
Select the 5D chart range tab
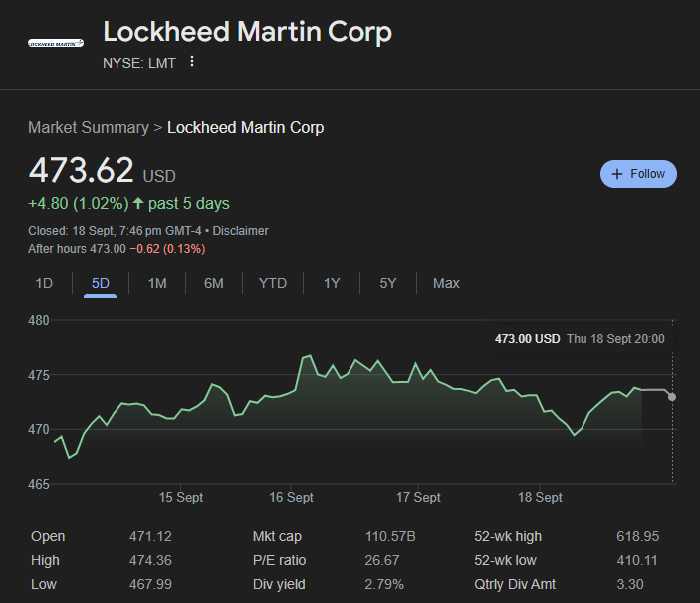100,283
